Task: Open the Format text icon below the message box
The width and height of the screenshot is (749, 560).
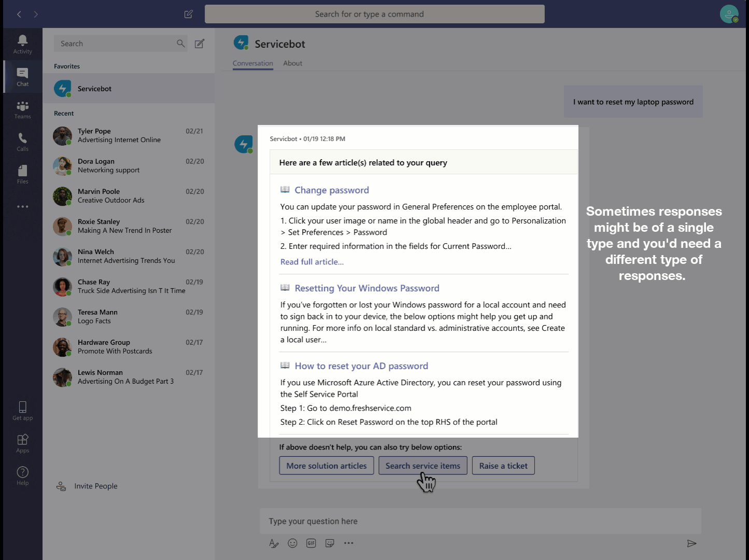Action: click(x=274, y=543)
